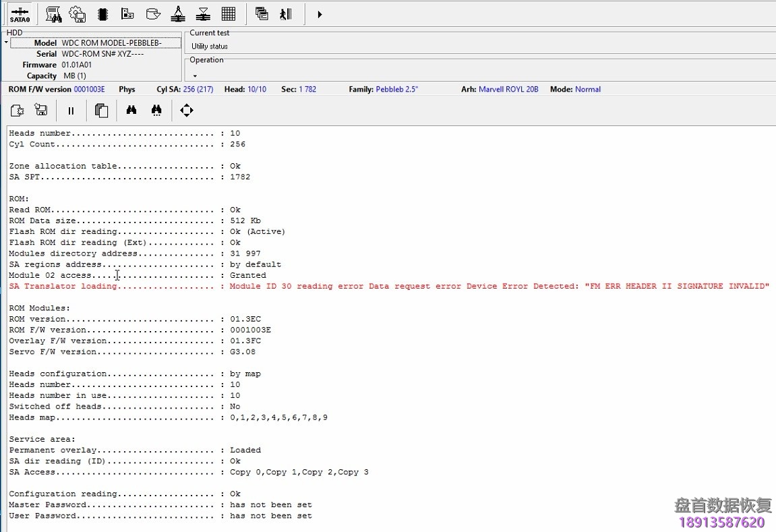Click the four-way navigation arrows icon
The width and height of the screenshot is (776, 532).
(187, 110)
